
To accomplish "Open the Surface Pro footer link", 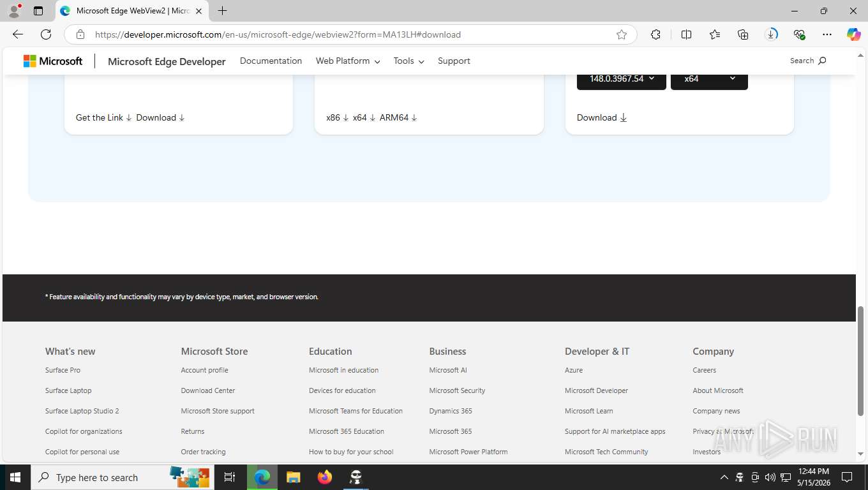I will point(63,370).
